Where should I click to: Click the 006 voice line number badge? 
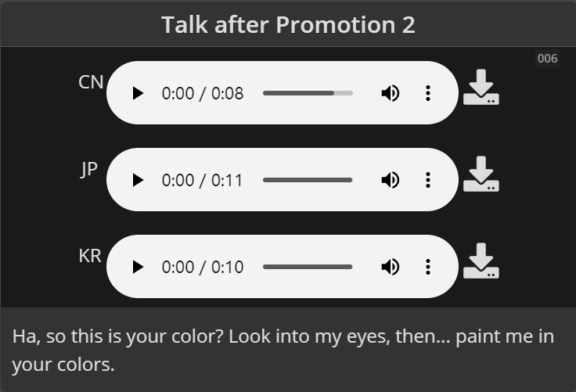[547, 59]
